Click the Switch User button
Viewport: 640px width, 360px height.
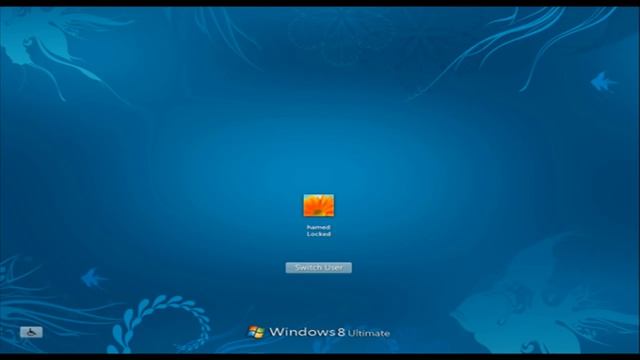click(318, 268)
